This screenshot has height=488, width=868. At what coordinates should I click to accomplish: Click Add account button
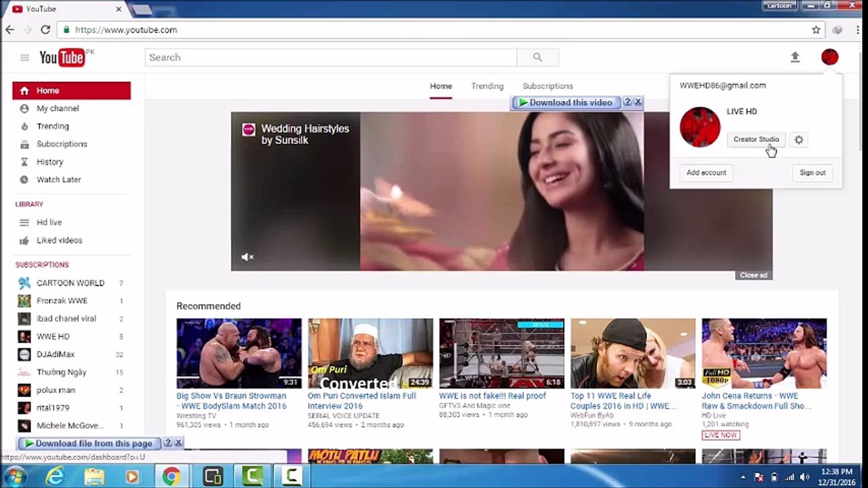point(706,173)
